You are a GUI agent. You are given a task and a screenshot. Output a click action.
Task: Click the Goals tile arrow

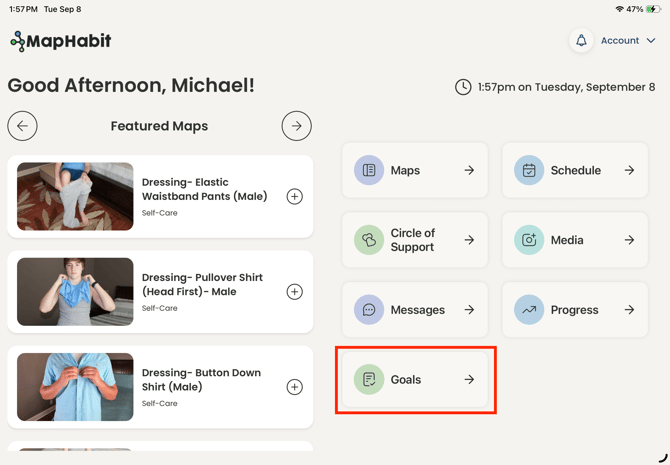pyautogui.click(x=469, y=379)
